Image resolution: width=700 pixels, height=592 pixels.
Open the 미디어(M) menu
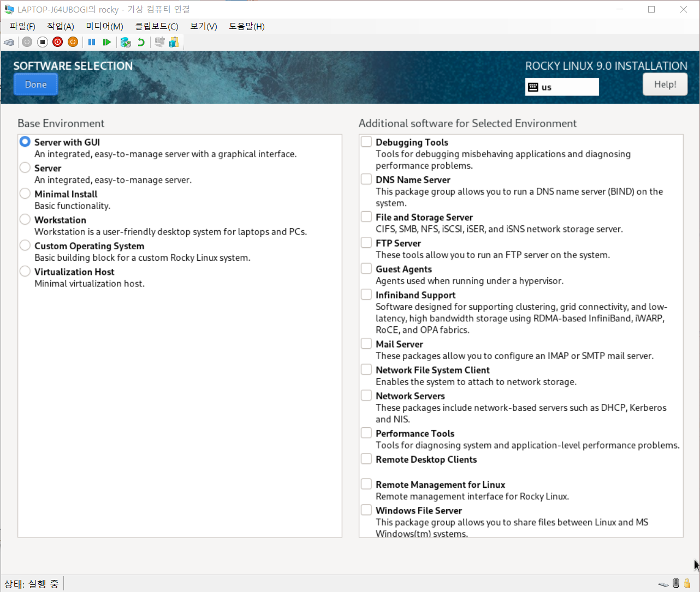tap(105, 26)
